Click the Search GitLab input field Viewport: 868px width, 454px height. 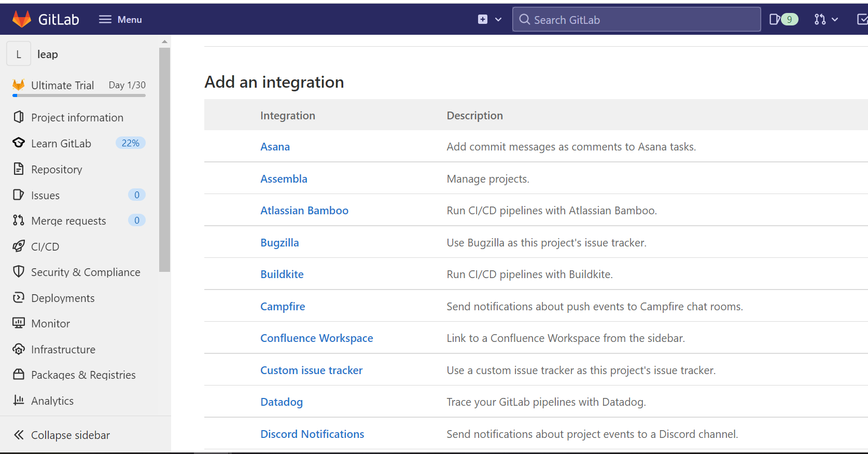[x=636, y=20]
